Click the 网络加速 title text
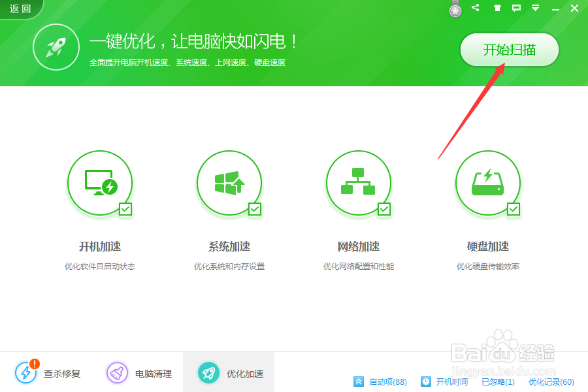588x392 pixels. click(359, 246)
